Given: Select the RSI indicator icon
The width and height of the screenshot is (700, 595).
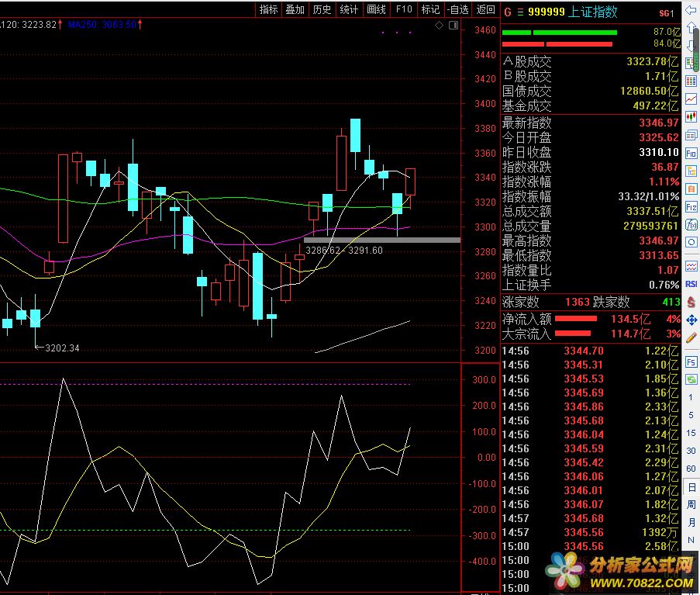Looking at the screenshot, I should (x=691, y=284).
